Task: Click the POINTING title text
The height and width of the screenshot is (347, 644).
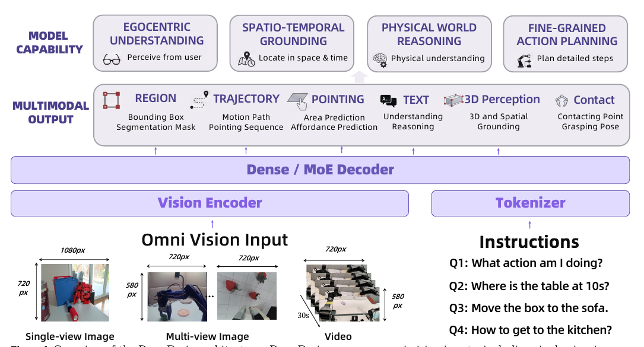Action: pos(338,100)
